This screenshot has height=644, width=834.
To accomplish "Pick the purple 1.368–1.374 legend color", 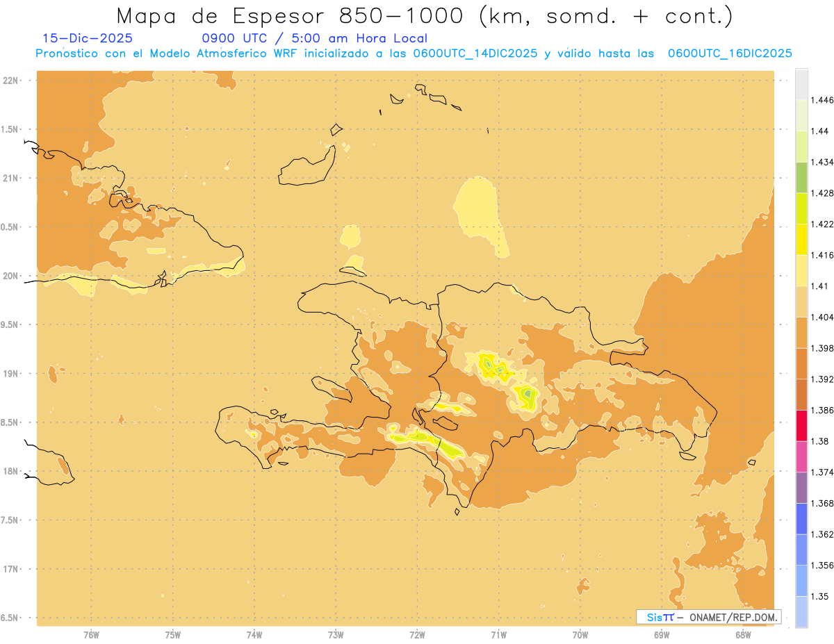I will point(801,487).
